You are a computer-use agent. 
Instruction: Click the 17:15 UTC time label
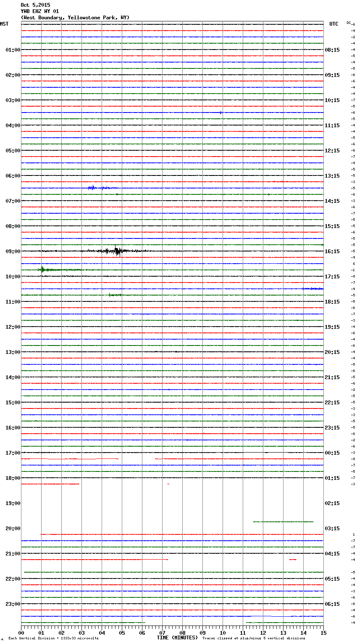click(332, 277)
